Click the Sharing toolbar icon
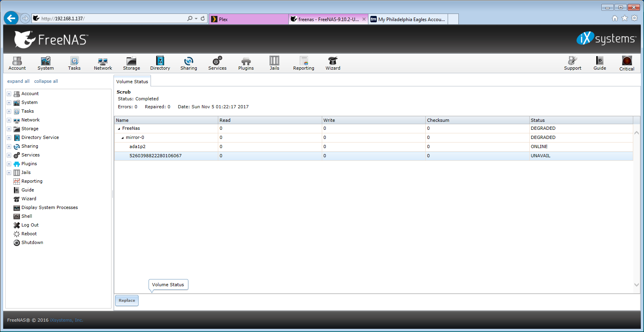Viewport: 644px width, 332px height. click(189, 63)
